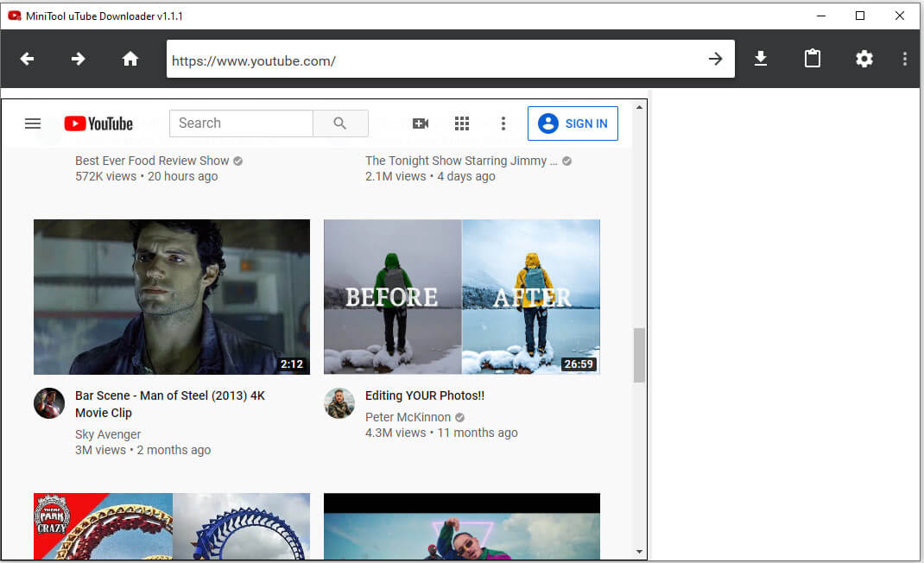
Task: Click the clipboard paste-link icon
Action: 812,58
